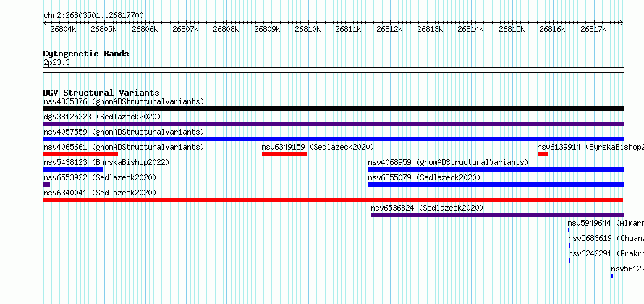Open the nsv6349159 Sedlazeck2020 label

(x=318, y=147)
